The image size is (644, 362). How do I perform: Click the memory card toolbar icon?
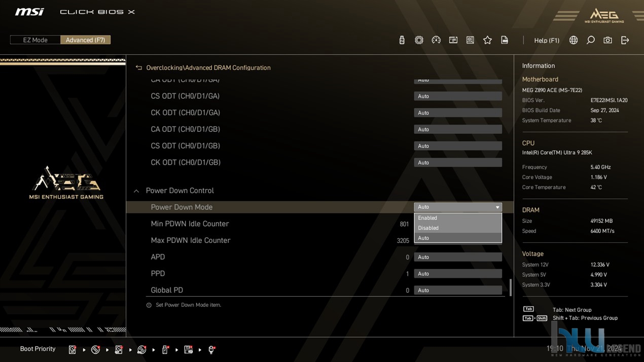tap(453, 40)
